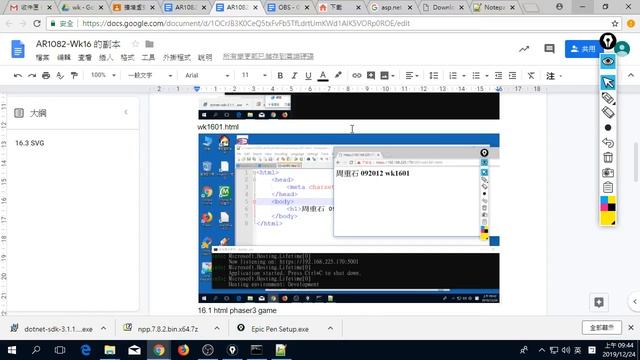The width and height of the screenshot is (640, 360).
Task: Click the explore button at bottom right
Action: [599, 302]
